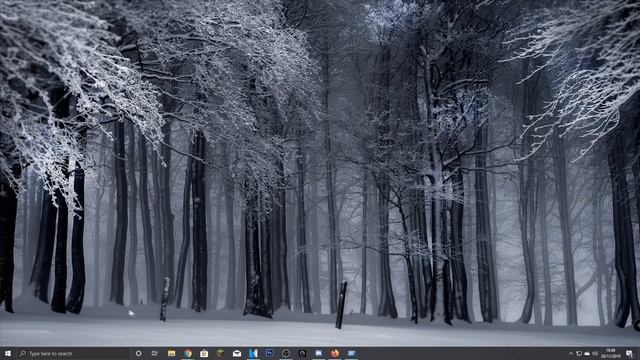This screenshot has width=640, height=360.
Task: Open the network status tray icon
Action: (579, 353)
